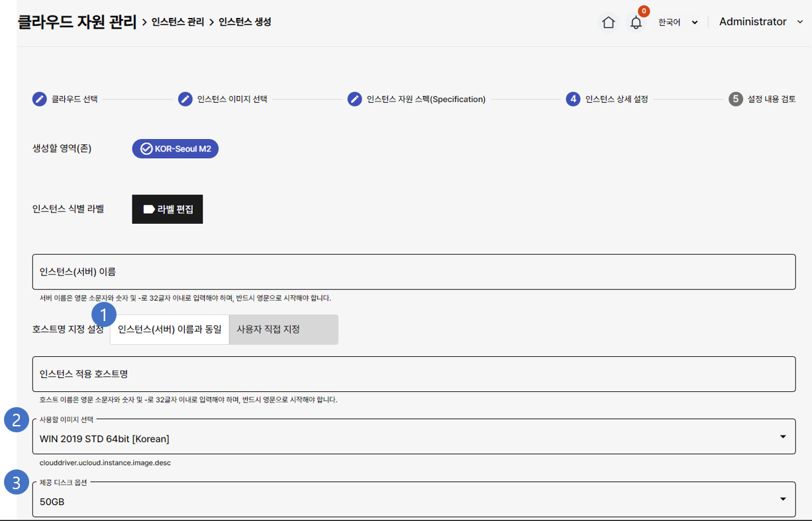Click step 5 circle 설정 내용 검토

[x=736, y=99]
